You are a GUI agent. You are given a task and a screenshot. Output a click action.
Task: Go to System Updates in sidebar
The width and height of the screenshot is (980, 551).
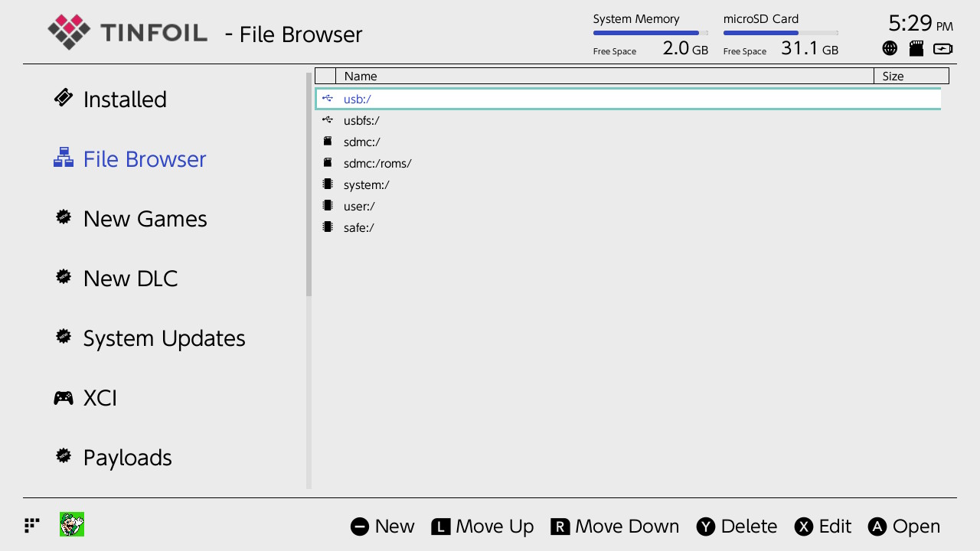point(164,338)
